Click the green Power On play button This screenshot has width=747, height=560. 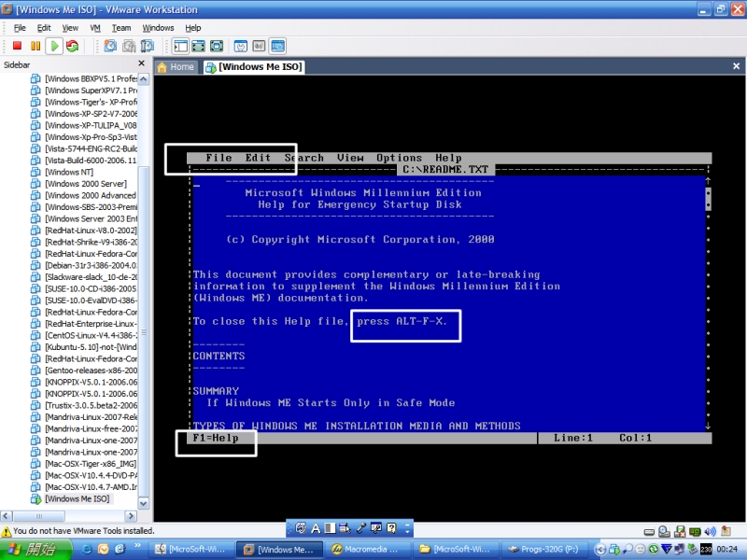pyautogui.click(x=54, y=46)
